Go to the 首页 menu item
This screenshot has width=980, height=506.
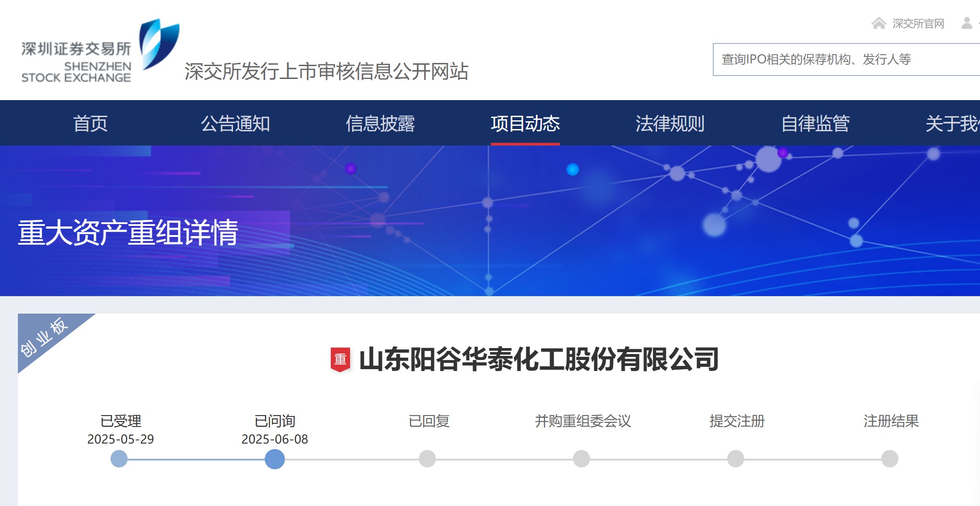point(90,124)
